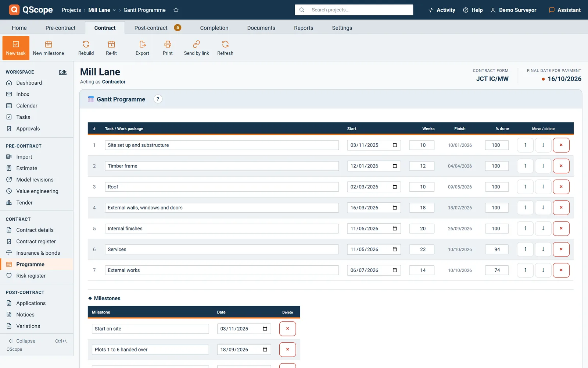Open date picker for Start on site milestone

pos(265,329)
